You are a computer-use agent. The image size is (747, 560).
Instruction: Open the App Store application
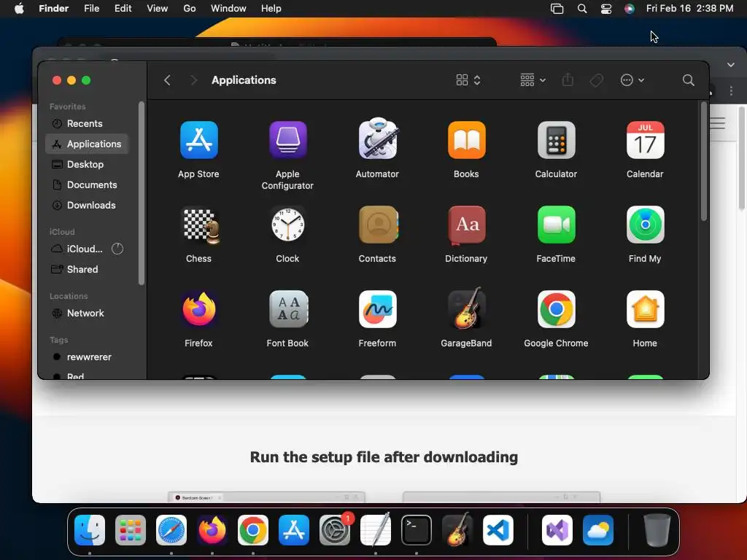pyautogui.click(x=198, y=140)
